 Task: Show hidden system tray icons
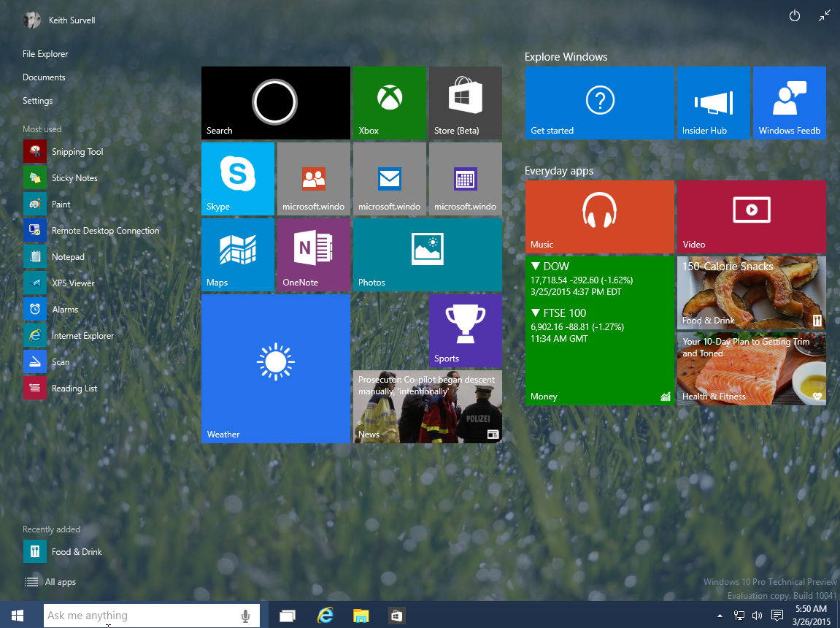[720, 616]
